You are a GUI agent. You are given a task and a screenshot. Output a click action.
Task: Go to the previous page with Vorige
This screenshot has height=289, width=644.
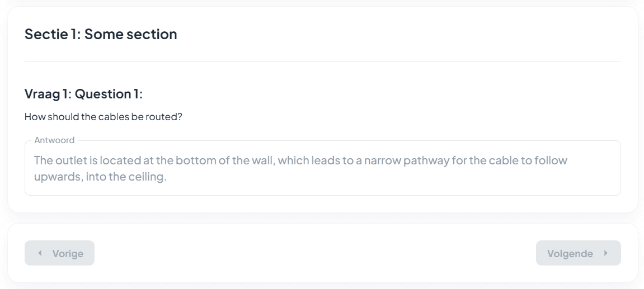point(59,253)
